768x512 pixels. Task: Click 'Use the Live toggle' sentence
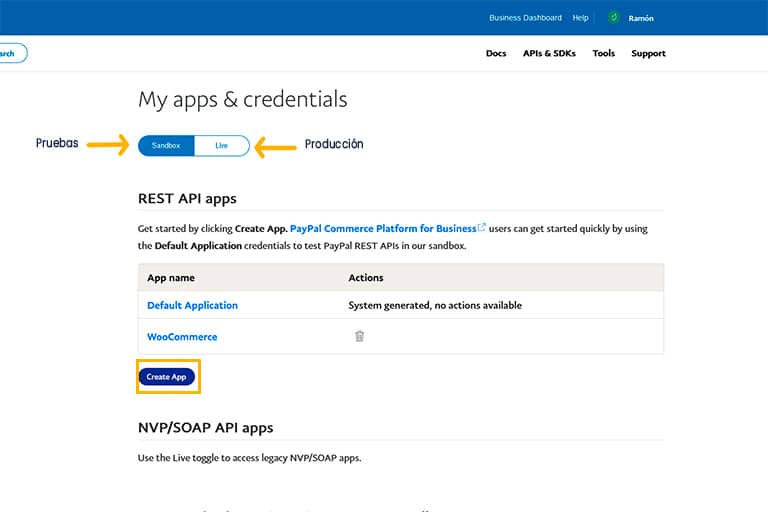(x=249, y=458)
